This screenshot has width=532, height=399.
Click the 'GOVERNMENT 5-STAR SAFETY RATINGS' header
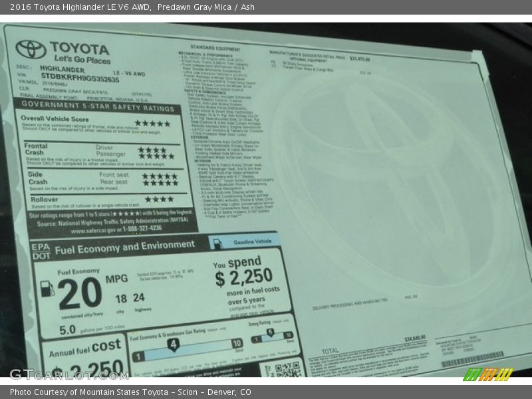pos(98,106)
